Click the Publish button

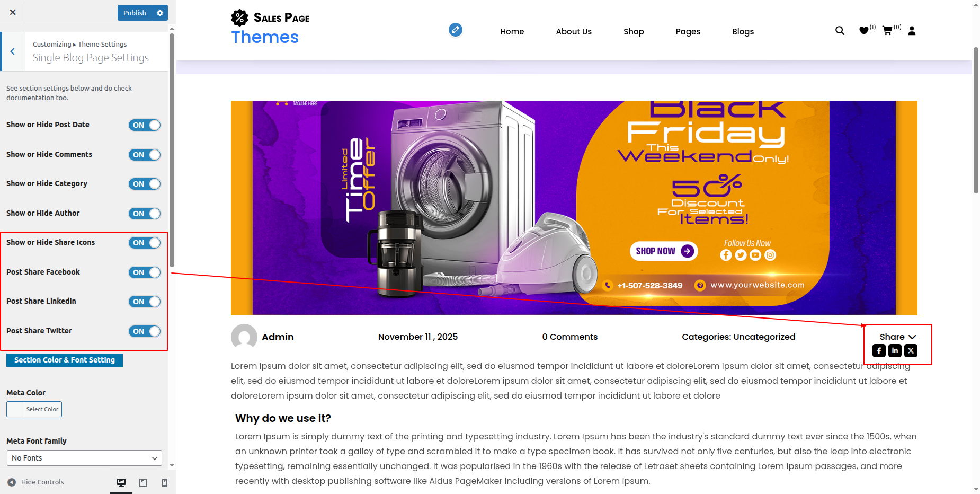135,13
